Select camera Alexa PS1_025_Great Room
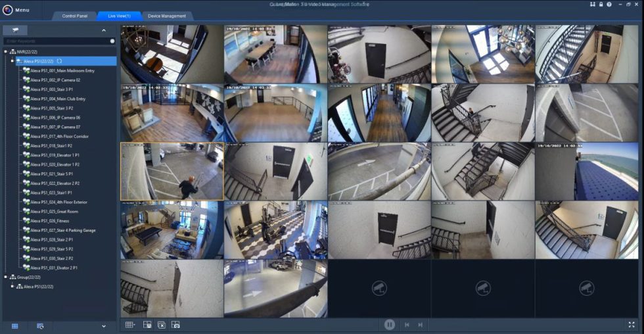This screenshot has width=644, height=334. pos(54,212)
